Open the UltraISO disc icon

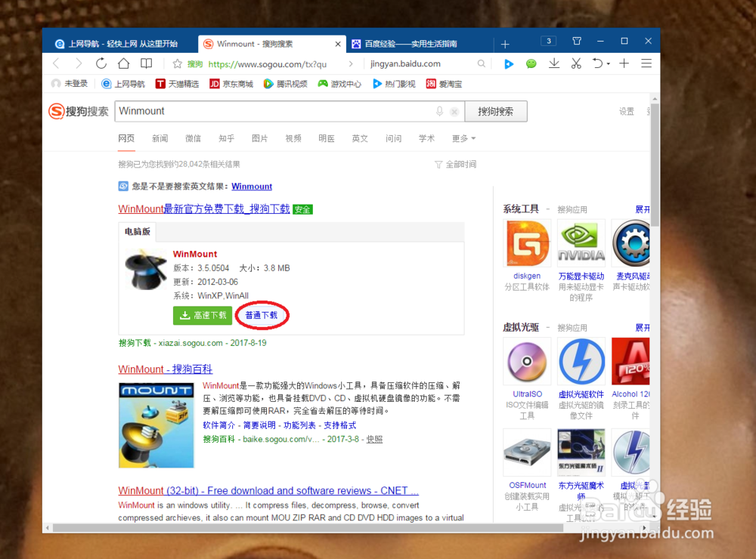click(x=527, y=361)
